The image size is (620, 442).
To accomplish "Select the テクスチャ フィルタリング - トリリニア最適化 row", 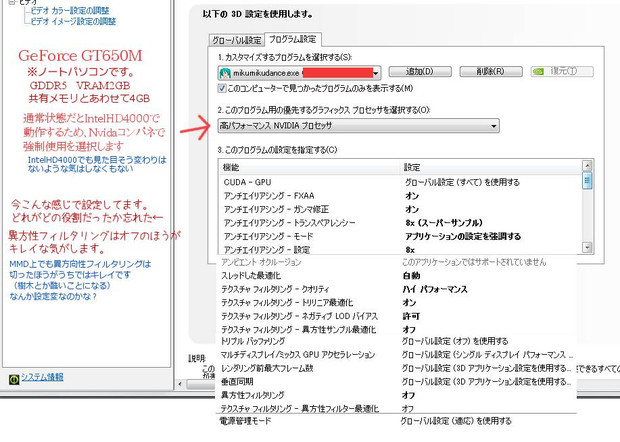I will (x=397, y=302).
